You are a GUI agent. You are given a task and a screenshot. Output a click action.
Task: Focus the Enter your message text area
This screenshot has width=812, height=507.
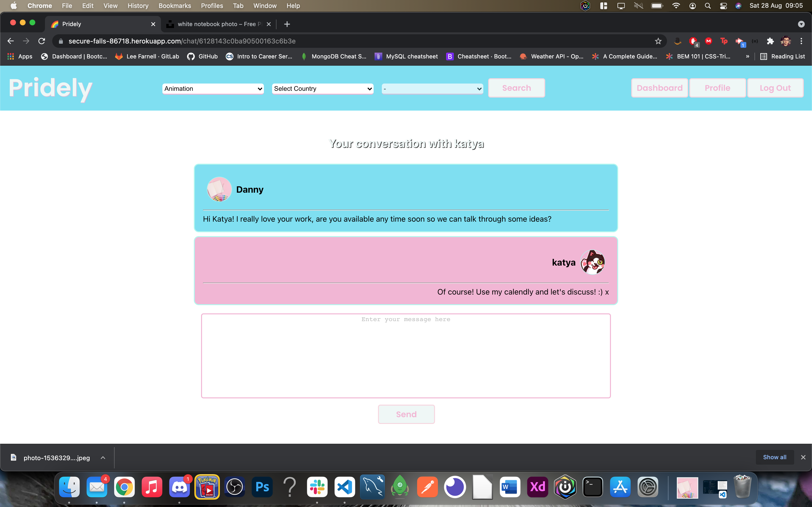(406, 356)
